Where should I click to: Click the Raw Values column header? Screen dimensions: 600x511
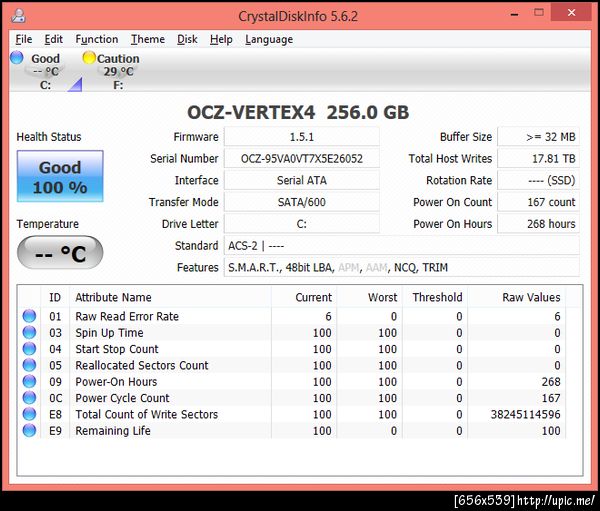pyautogui.click(x=517, y=297)
